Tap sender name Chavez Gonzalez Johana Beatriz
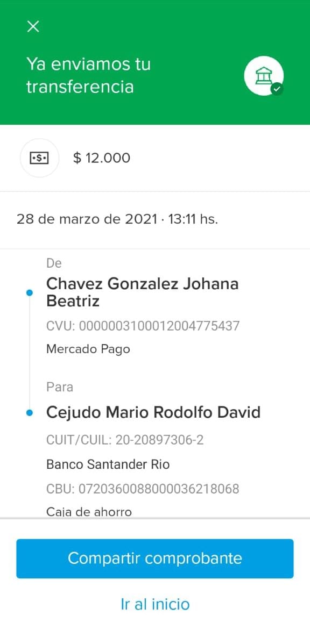Image resolution: width=310 pixels, height=644 pixels. (142, 292)
